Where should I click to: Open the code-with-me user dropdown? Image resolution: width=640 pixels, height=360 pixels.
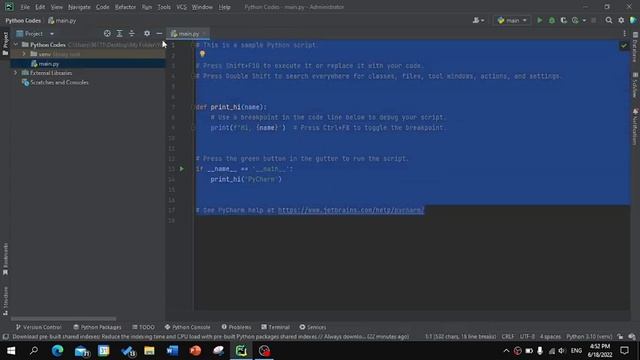[x=478, y=20]
